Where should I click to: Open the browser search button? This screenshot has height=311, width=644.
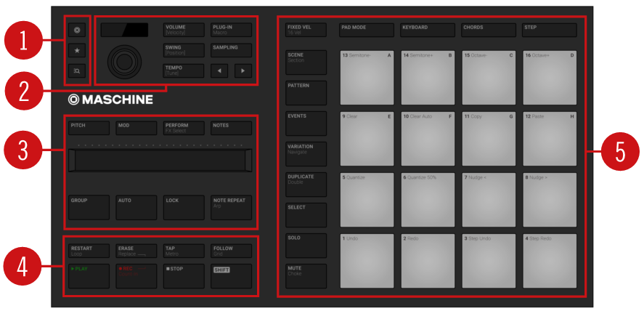point(77,70)
